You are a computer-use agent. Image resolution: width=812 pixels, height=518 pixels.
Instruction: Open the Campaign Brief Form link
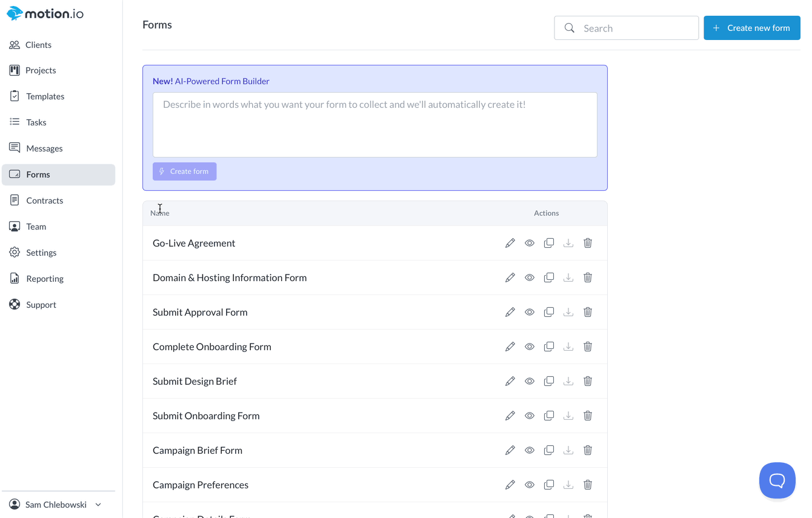click(x=198, y=450)
